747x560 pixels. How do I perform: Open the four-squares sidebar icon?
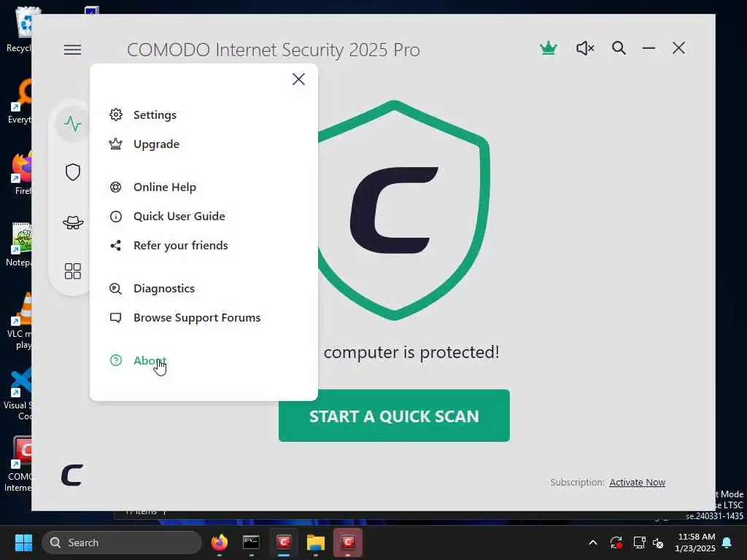pos(73,271)
